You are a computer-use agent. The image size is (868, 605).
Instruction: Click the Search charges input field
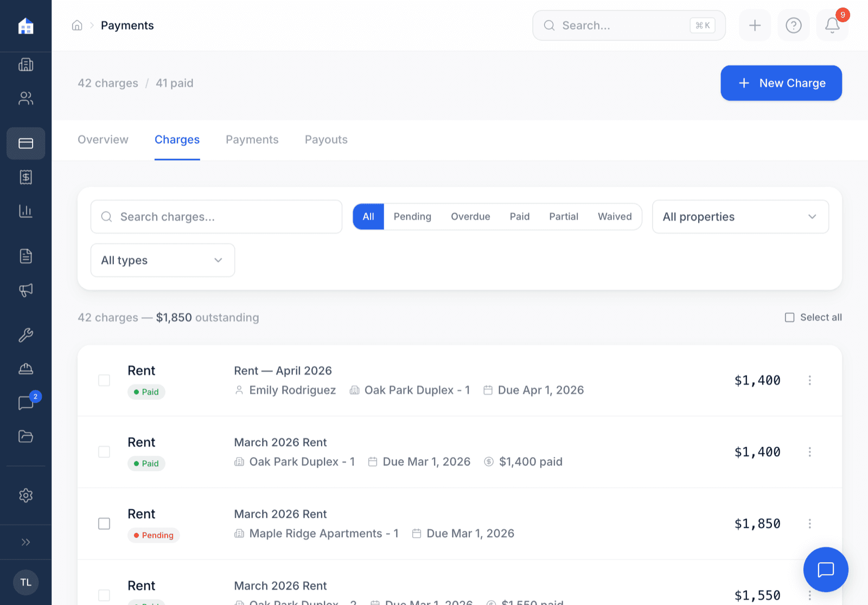216,216
